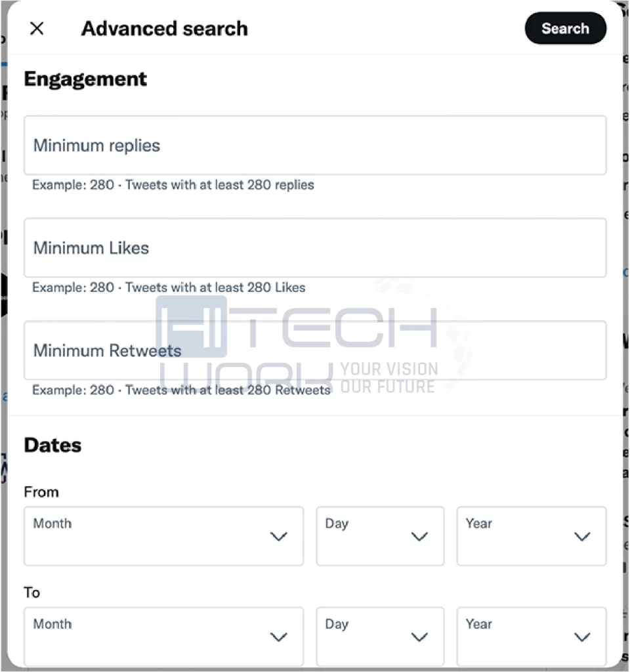
Task: Click the Advanced search dialog title
Action: tap(165, 29)
